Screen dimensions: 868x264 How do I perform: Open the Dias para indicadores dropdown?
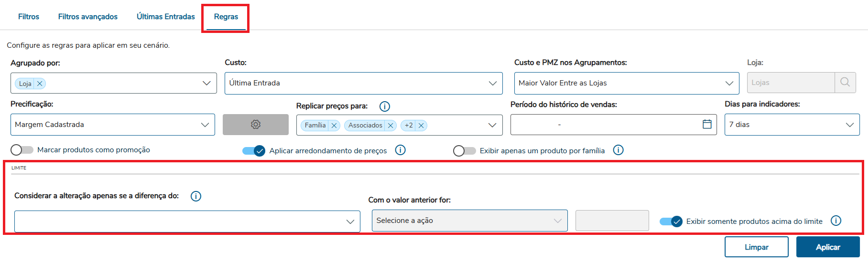[792, 125]
